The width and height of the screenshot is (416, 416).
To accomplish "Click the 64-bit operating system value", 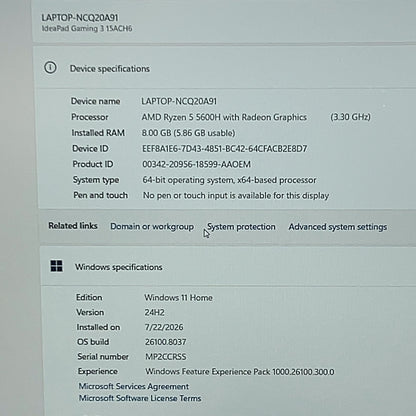I will [229, 180].
